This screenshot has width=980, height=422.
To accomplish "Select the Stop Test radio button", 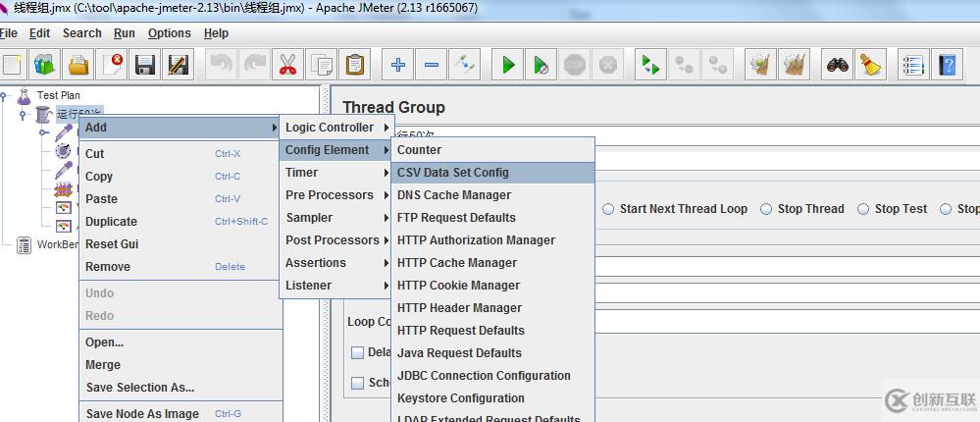I will click(863, 209).
